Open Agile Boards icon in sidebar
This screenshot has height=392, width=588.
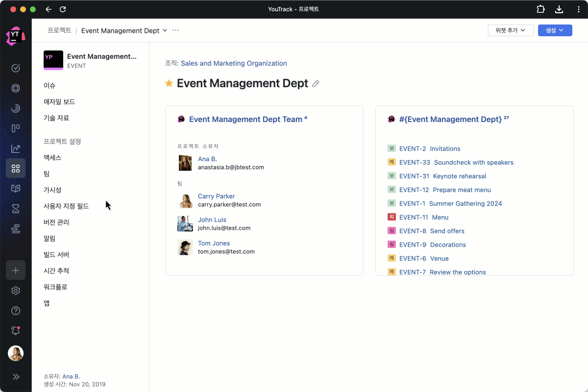(x=16, y=128)
